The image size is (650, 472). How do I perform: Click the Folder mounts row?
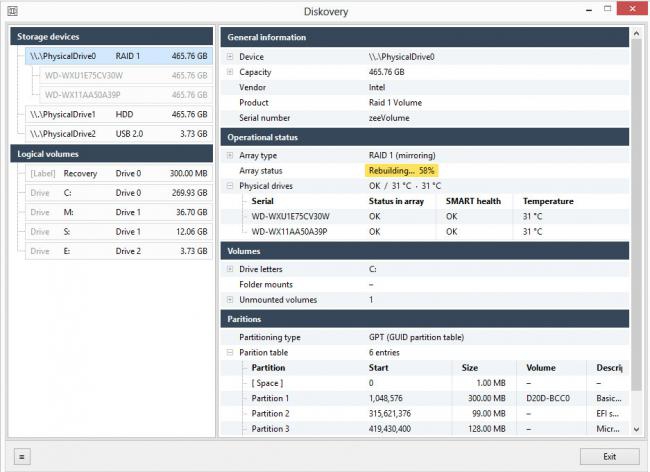click(424, 285)
